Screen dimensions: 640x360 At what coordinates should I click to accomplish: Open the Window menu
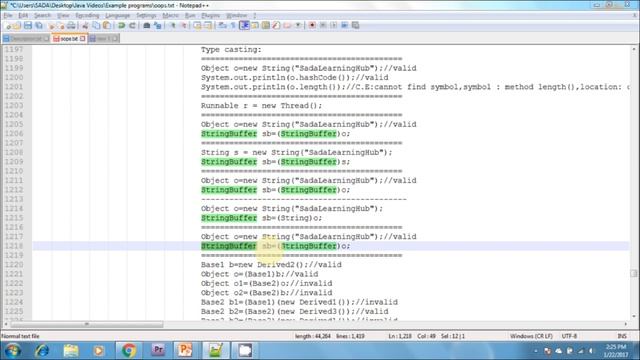(x=237, y=16)
